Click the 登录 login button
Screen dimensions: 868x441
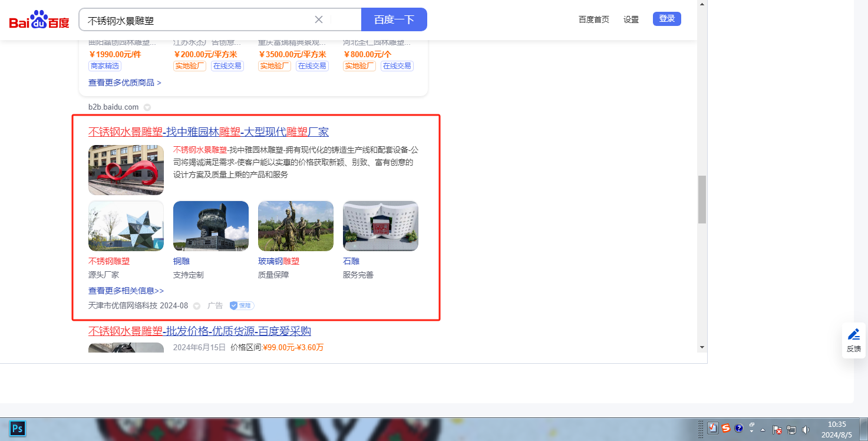(667, 19)
